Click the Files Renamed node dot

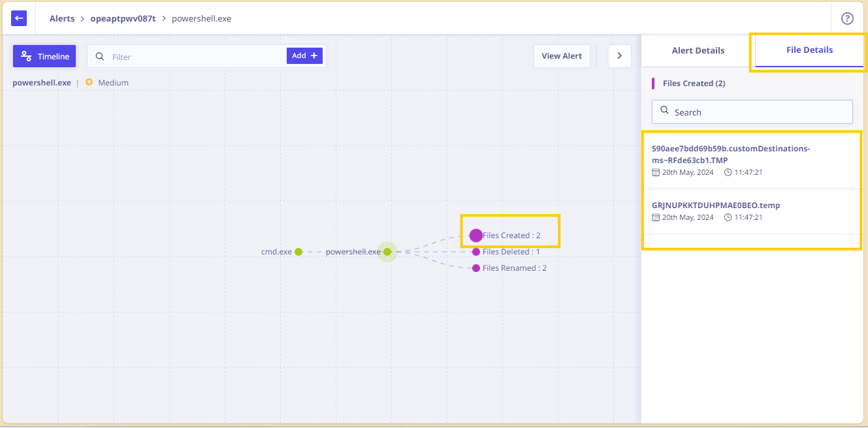click(476, 268)
